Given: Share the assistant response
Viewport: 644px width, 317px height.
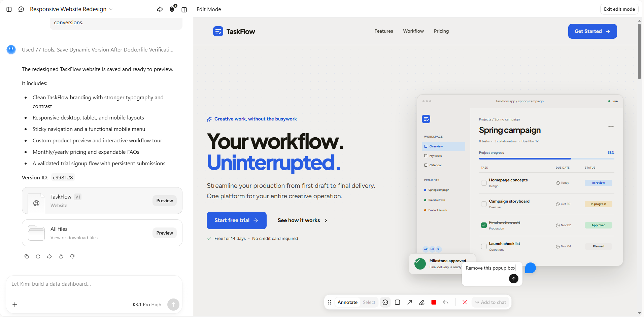Looking at the screenshot, I should pos(49,256).
